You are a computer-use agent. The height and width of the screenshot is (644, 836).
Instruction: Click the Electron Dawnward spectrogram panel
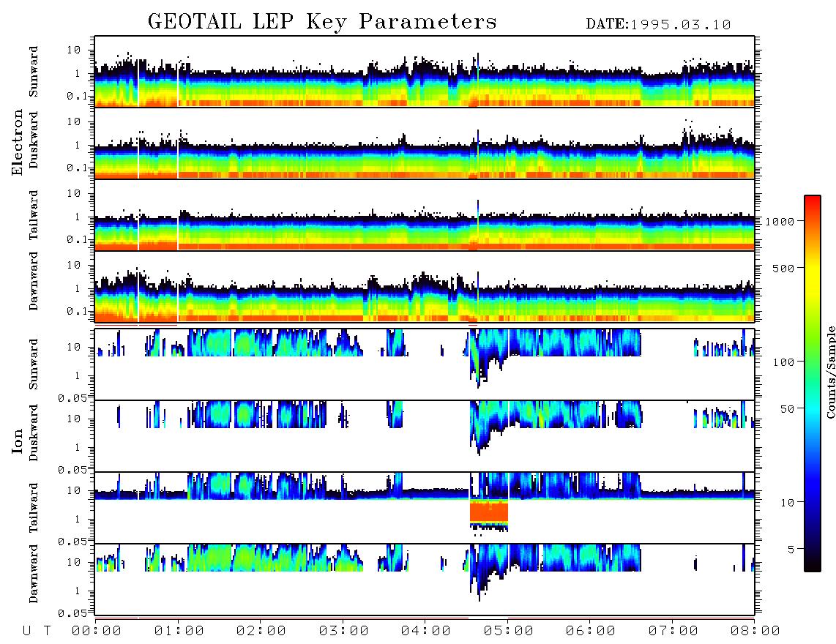pyautogui.click(x=425, y=286)
